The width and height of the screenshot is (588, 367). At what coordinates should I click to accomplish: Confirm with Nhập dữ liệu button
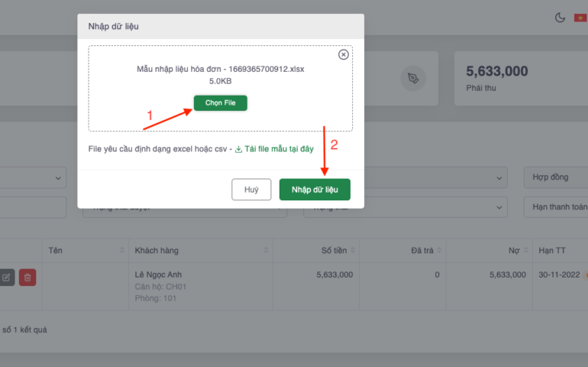pos(315,190)
